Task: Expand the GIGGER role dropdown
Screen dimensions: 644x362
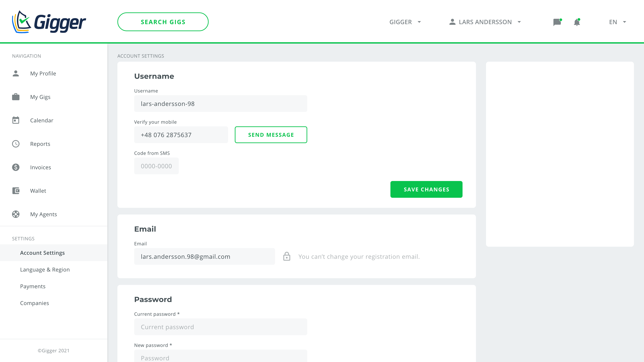Action: tap(405, 22)
